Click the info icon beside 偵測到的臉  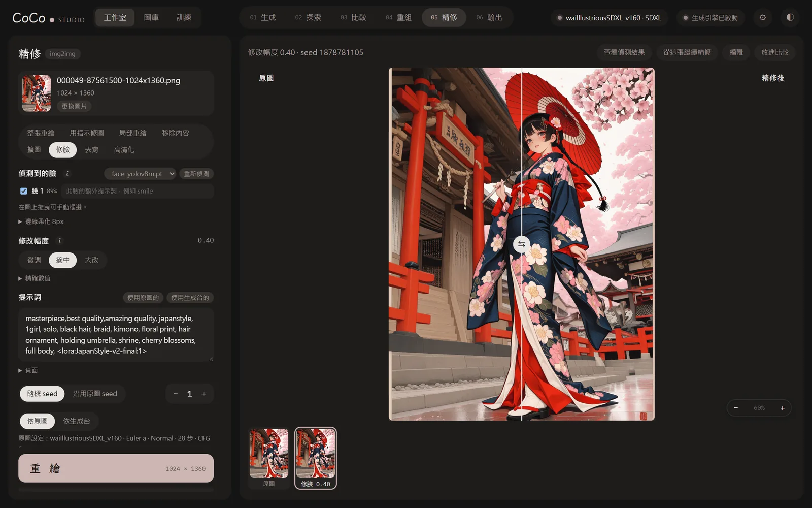pos(67,174)
